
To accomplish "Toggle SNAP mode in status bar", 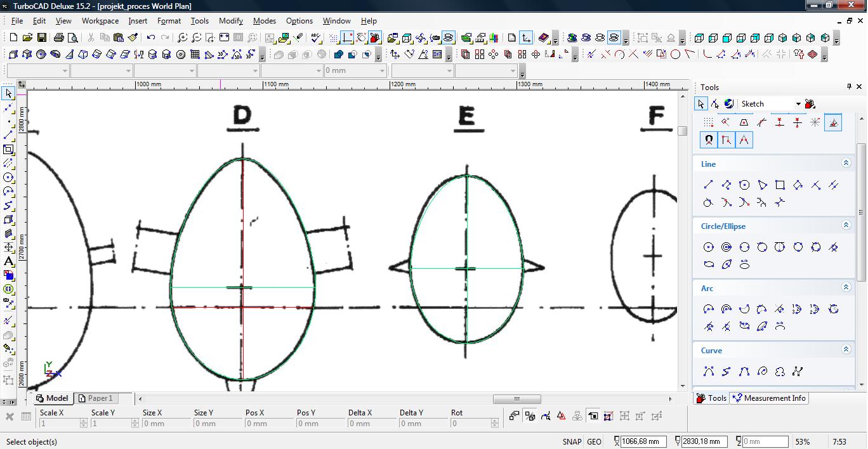I will (571, 442).
